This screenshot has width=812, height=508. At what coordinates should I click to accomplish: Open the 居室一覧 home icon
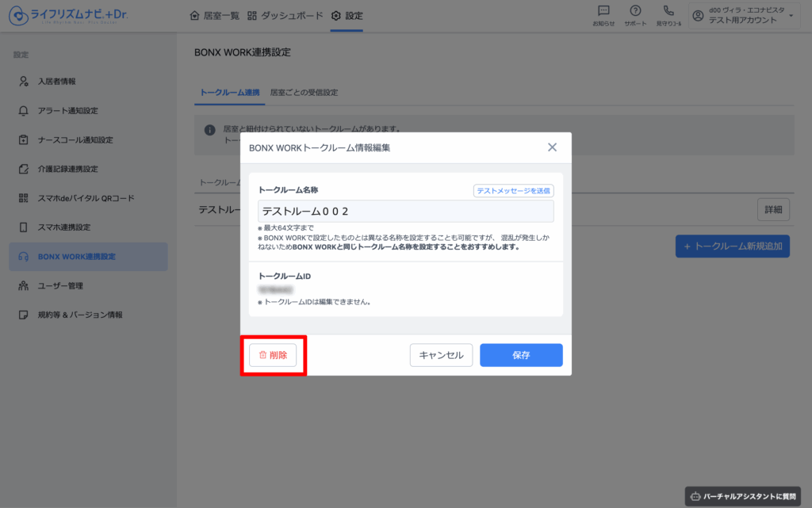coord(195,16)
